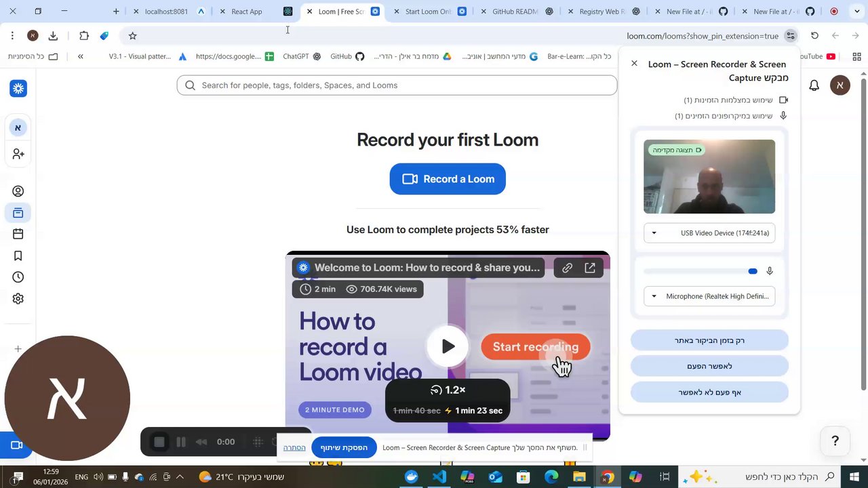The height and width of the screenshot is (488, 868).
Task: Click the site permissions icon in address bar
Action: pos(791,36)
